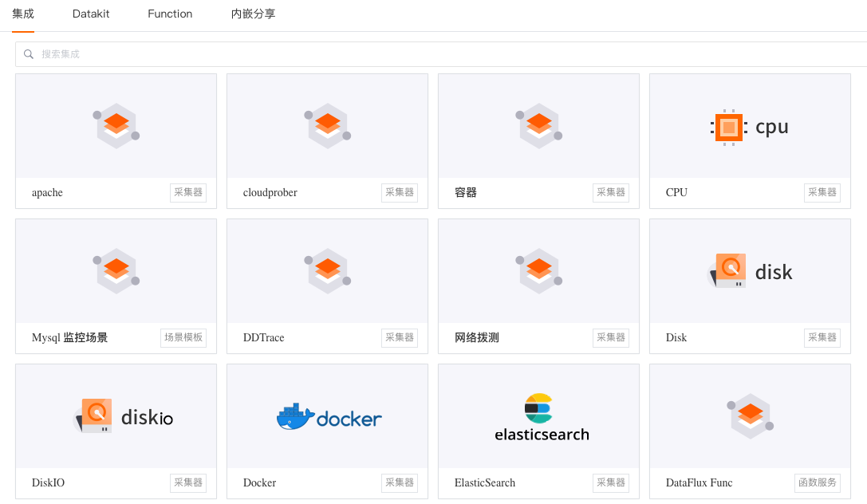Click the apache card's hexagon icon
The width and height of the screenshot is (867, 504).
click(116, 126)
